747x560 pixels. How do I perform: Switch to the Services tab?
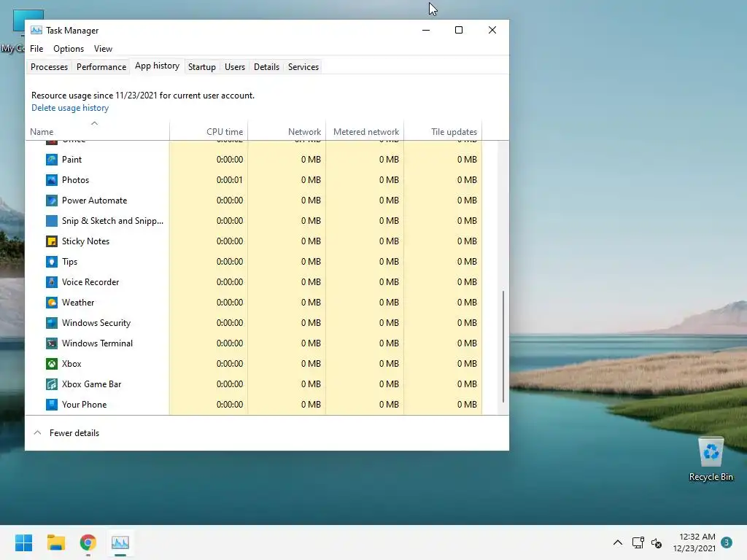point(303,67)
